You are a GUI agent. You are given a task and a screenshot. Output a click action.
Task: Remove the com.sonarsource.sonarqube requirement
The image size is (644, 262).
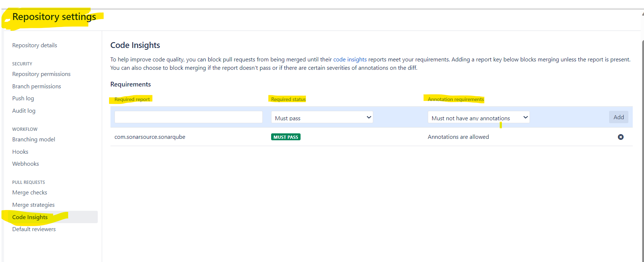[621, 137]
